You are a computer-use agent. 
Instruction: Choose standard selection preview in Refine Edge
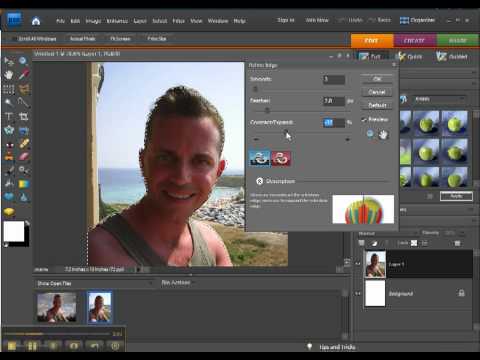[x=259, y=158]
